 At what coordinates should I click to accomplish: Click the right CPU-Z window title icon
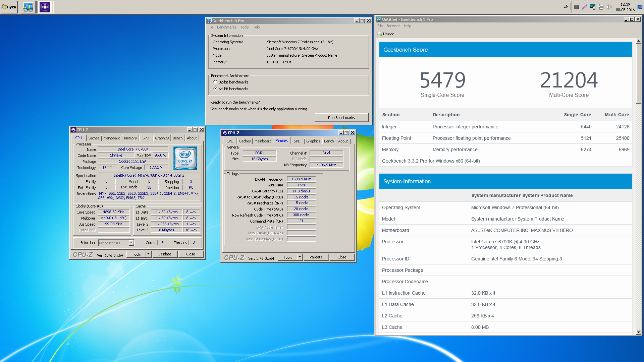pyautogui.click(x=225, y=133)
